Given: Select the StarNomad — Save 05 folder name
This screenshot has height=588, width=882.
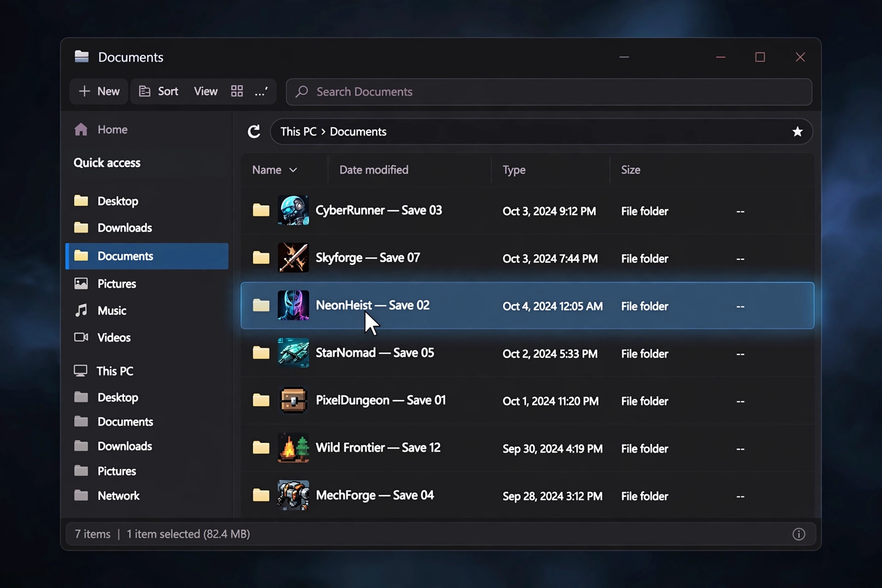Looking at the screenshot, I should coord(375,352).
